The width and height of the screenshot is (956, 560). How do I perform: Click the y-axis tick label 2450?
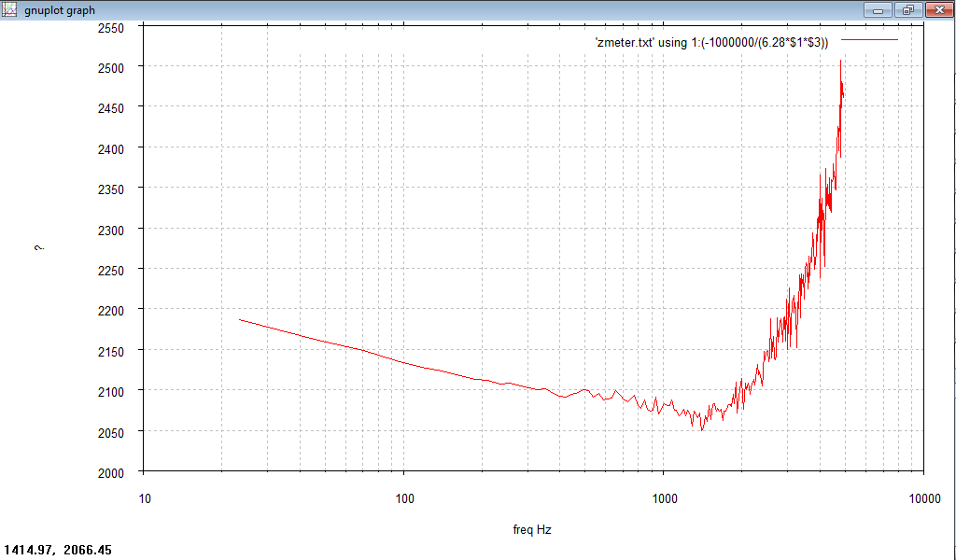tap(111, 108)
